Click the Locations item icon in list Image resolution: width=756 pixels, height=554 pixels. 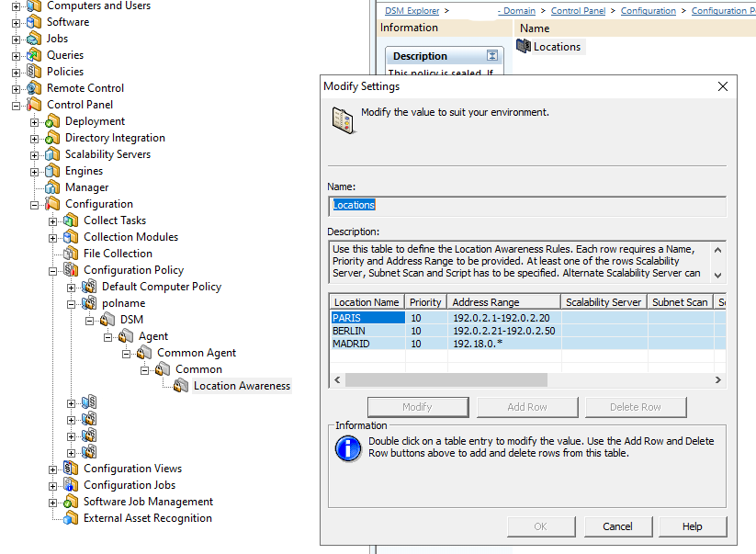coord(524,47)
